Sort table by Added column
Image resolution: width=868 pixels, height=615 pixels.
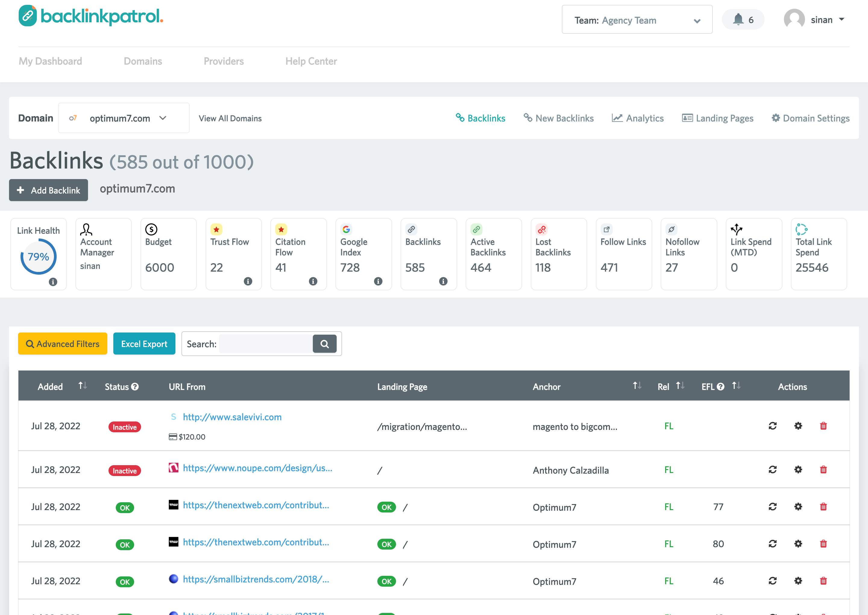83,386
